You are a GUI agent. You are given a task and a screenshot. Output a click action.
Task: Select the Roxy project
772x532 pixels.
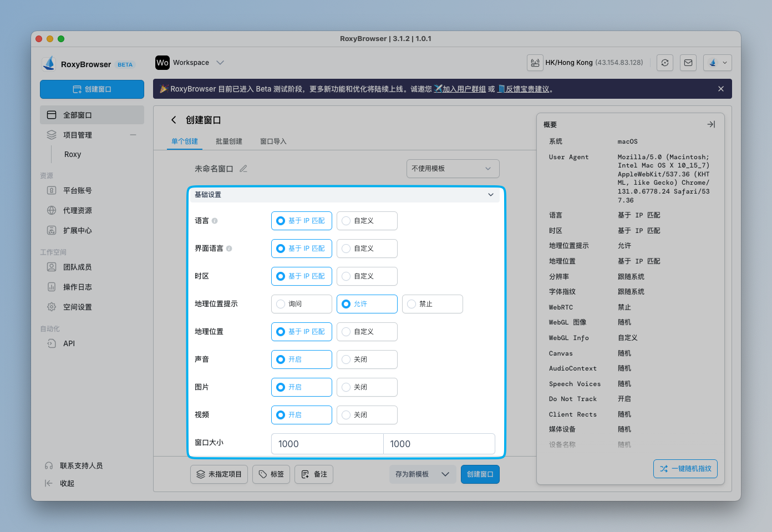[73, 154]
